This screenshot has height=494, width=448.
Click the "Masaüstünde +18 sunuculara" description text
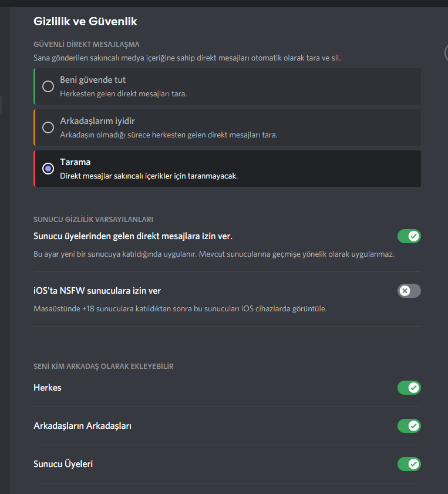pos(180,308)
